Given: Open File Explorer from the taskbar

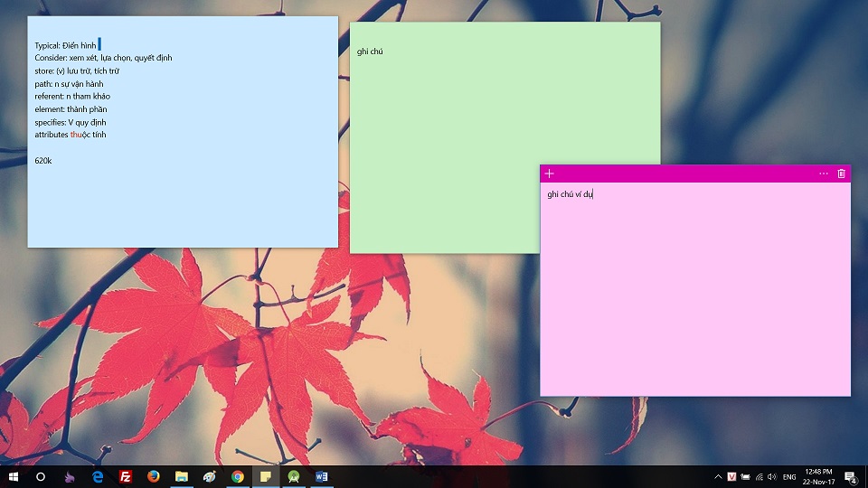Looking at the screenshot, I should (182, 476).
